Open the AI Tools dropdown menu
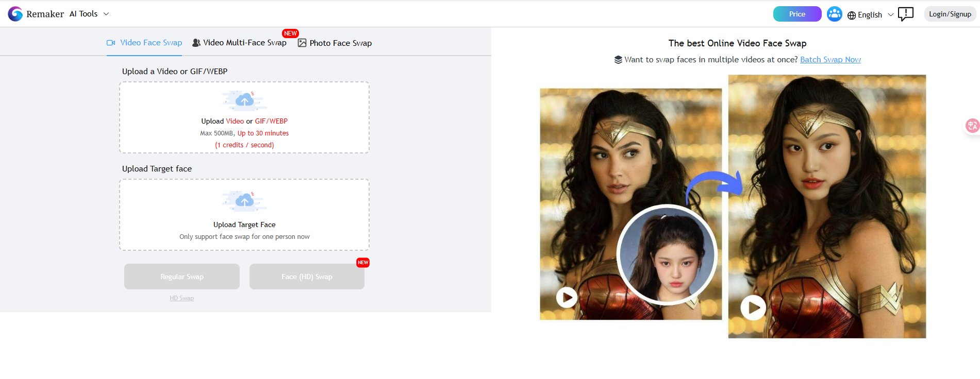This screenshot has width=980, height=379. [89, 14]
